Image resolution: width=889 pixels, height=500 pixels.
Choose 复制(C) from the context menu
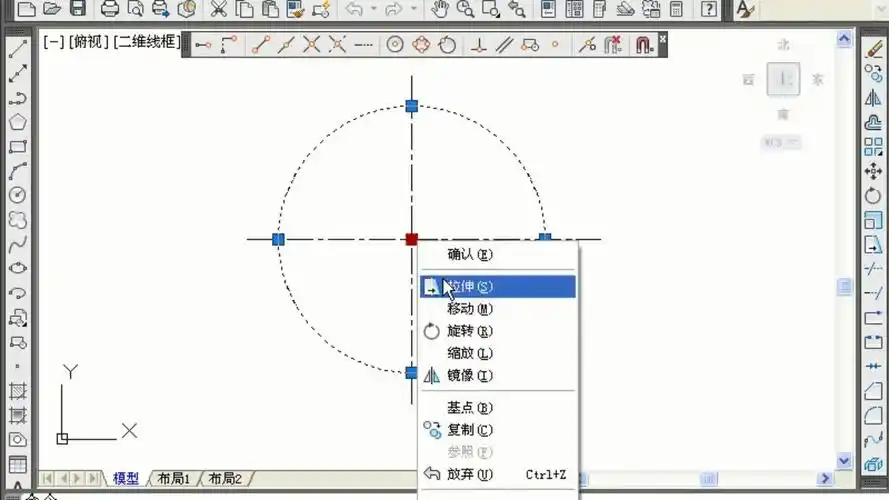(x=498, y=430)
